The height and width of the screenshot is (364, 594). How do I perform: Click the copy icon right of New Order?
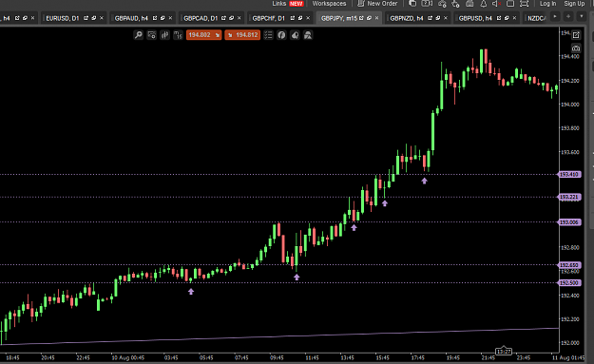point(412,4)
